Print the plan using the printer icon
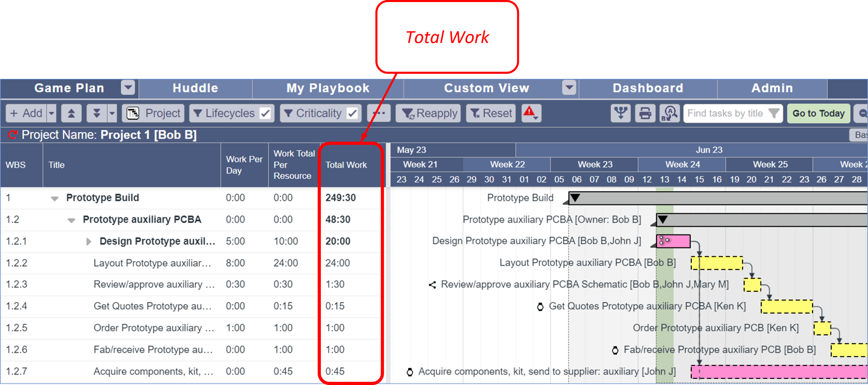Viewport: 868px width, 385px height. [645, 113]
